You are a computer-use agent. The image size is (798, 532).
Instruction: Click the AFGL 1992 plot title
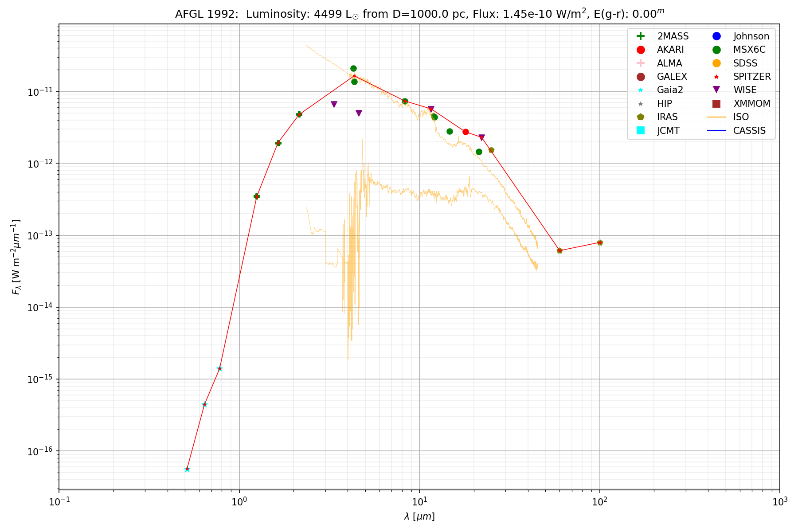(419, 14)
